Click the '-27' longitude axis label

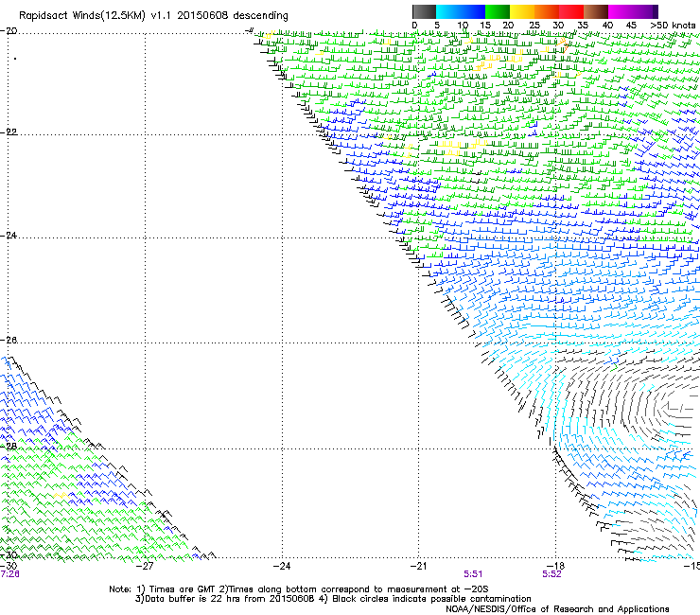point(145,566)
